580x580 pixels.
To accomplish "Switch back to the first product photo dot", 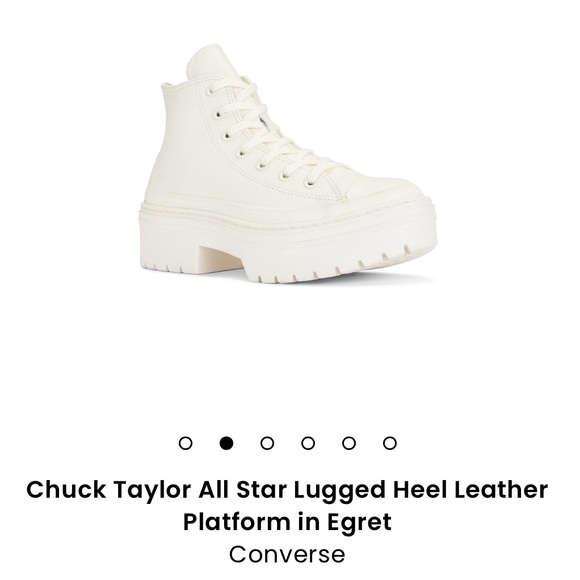I will click(x=185, y=443).
